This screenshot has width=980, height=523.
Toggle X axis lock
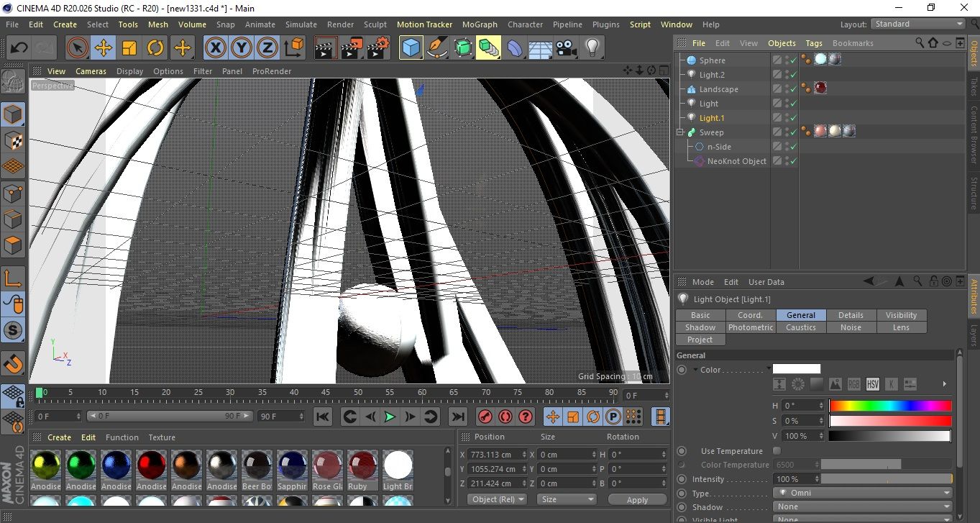pos(215,48)
